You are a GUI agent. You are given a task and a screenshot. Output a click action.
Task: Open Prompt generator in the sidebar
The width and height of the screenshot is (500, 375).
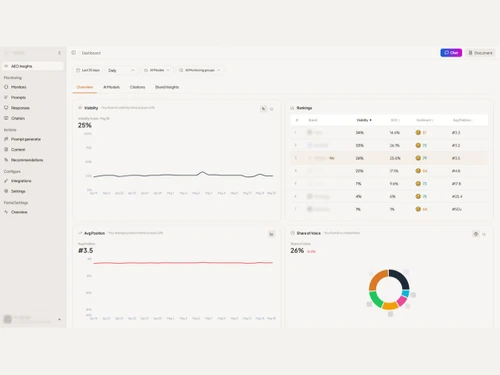click(26, 139)
